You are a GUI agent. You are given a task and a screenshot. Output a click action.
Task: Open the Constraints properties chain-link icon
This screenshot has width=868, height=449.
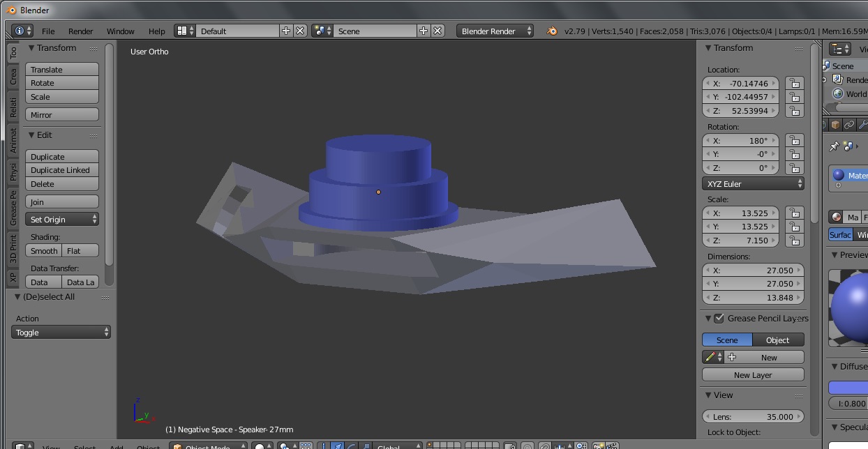(849, 125)
